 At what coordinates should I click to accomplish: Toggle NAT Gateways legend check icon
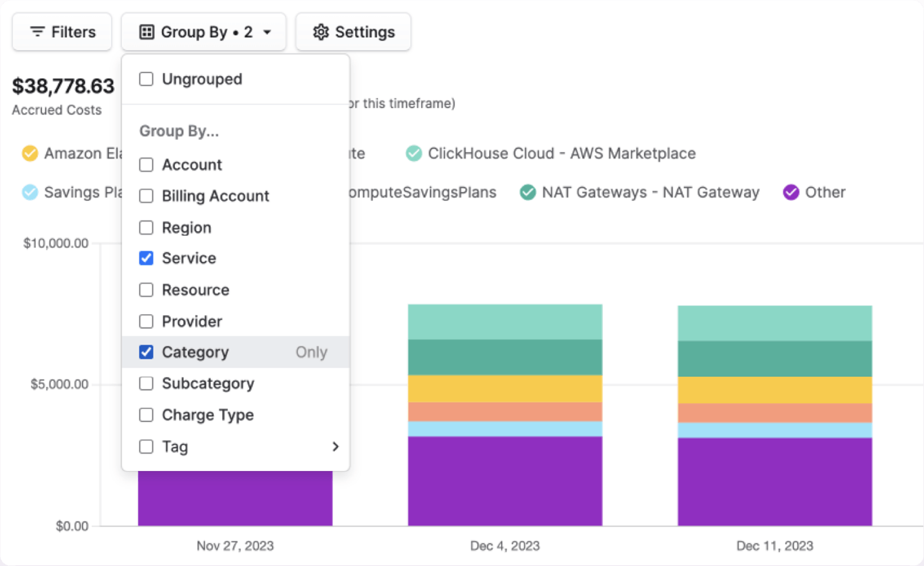coord(528,192)
